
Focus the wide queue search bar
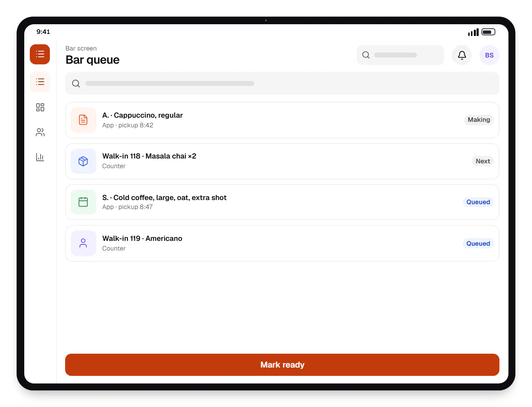point(282,83)
